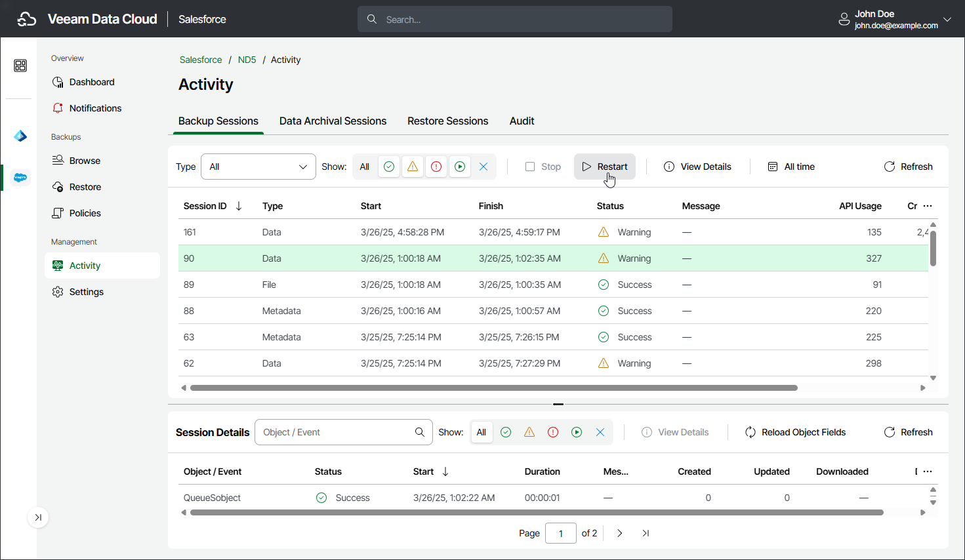Open Notifications in the sidebar

click(102, 108)
